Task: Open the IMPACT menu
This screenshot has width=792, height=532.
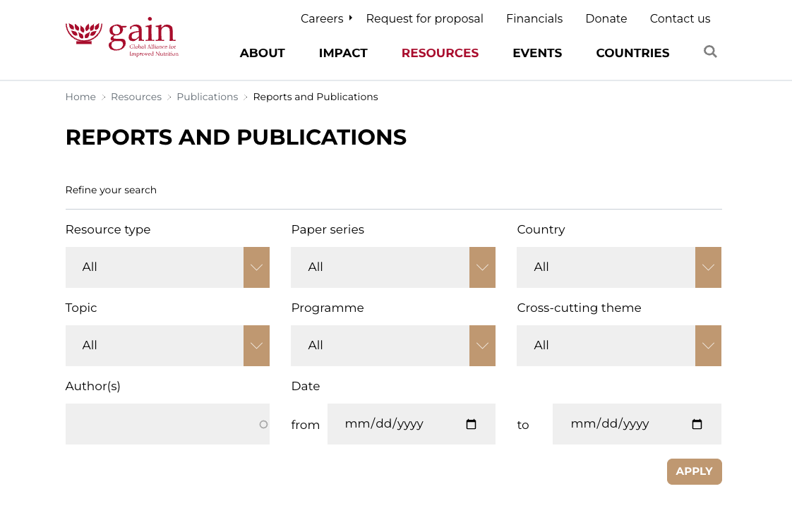Action: click(343, 53)
